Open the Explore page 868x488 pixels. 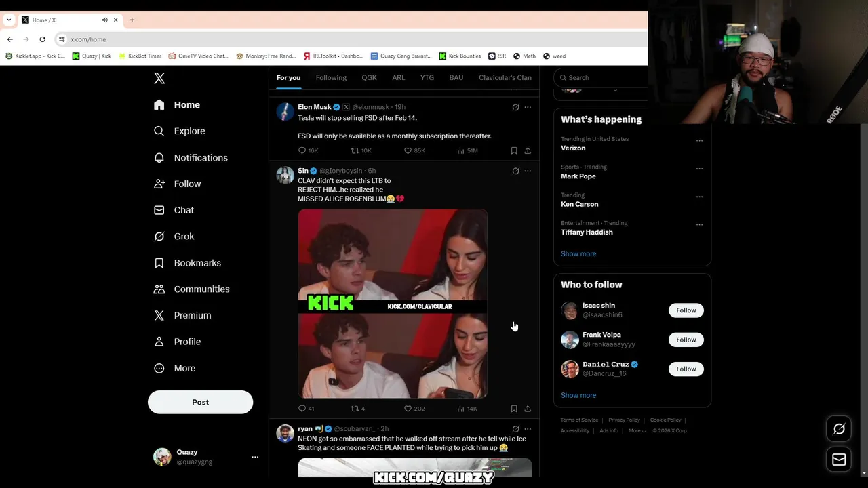pos(180,131)
